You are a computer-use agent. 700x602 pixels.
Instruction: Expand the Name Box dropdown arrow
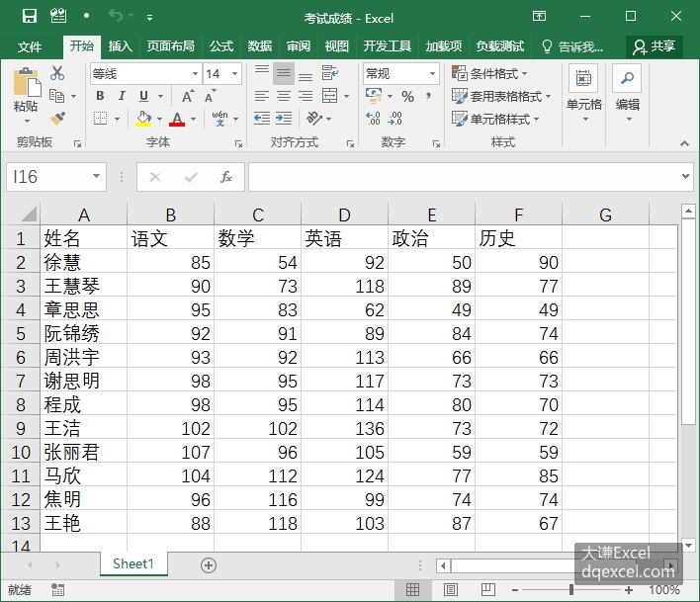[96, 177]
